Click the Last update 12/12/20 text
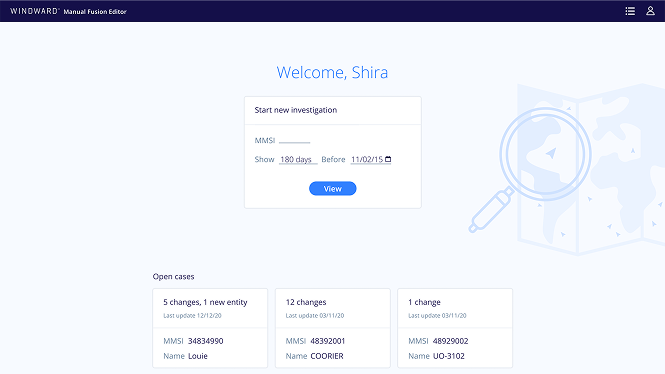Viewport: 665px width, 374px height. pos(192,315)
